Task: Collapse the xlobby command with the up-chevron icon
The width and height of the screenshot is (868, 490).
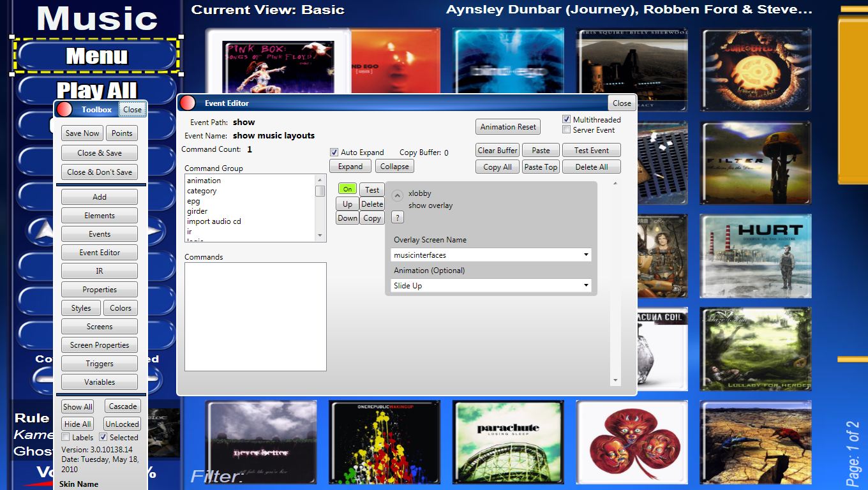Action: [x=397, y=196]
